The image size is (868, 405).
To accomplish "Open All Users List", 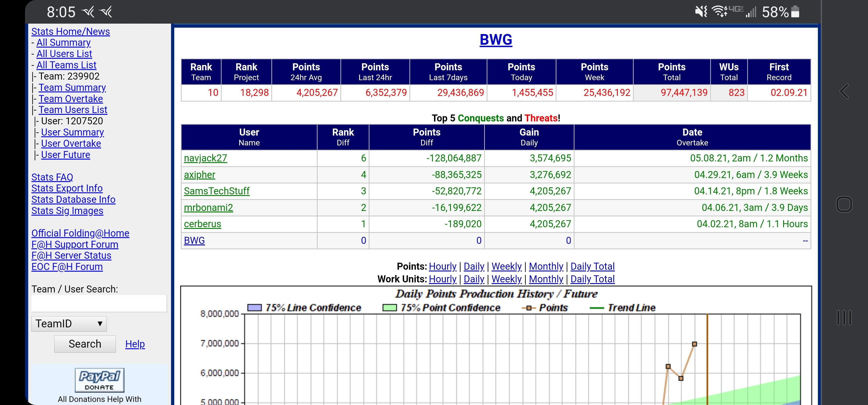I will tap(64, 54).
